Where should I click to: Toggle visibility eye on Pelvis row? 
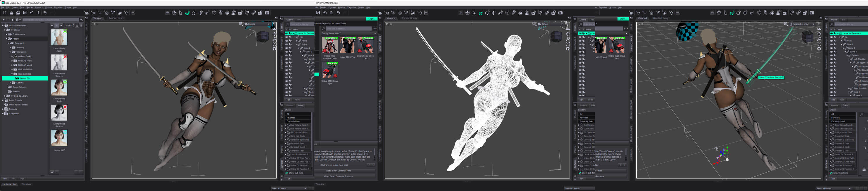[287, 41]
